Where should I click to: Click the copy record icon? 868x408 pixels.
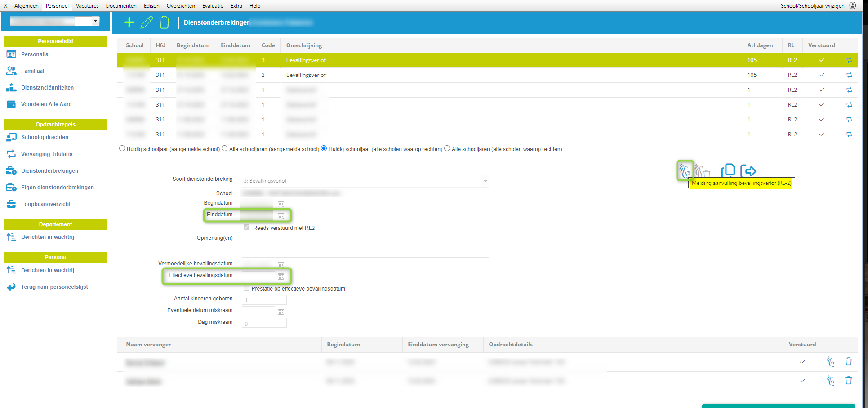[728, 170]
